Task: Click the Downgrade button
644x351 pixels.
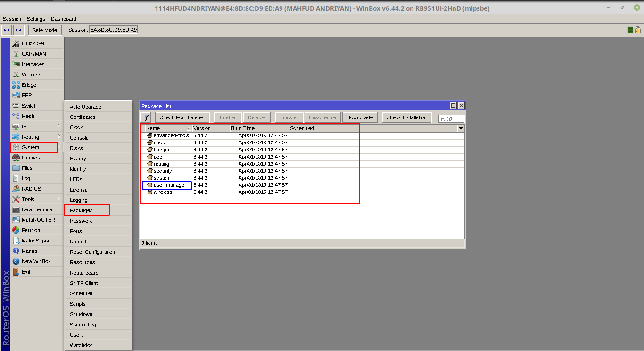Action: [360, 117]
